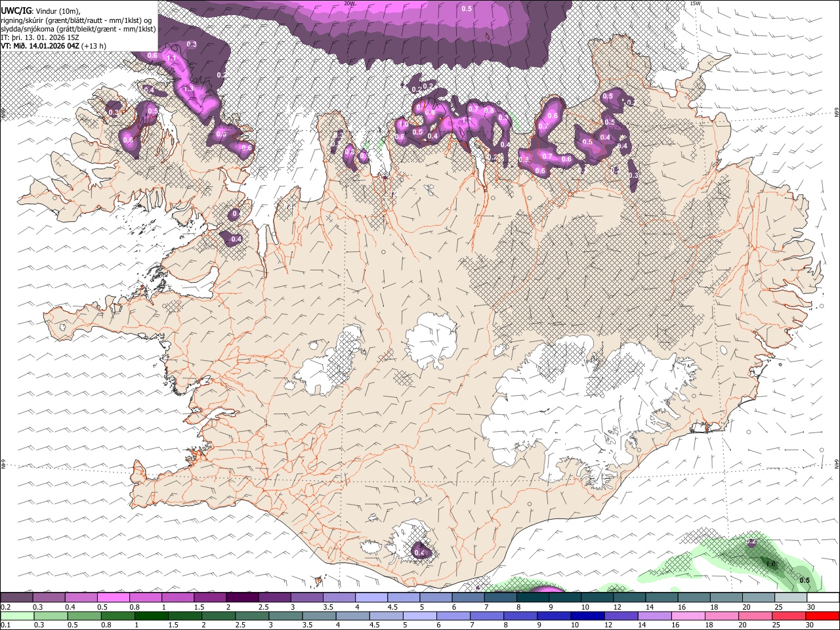Pick the pale gray 25 swatch in snow legend
This screenshot has height=630, width=840.
point(790,597)
